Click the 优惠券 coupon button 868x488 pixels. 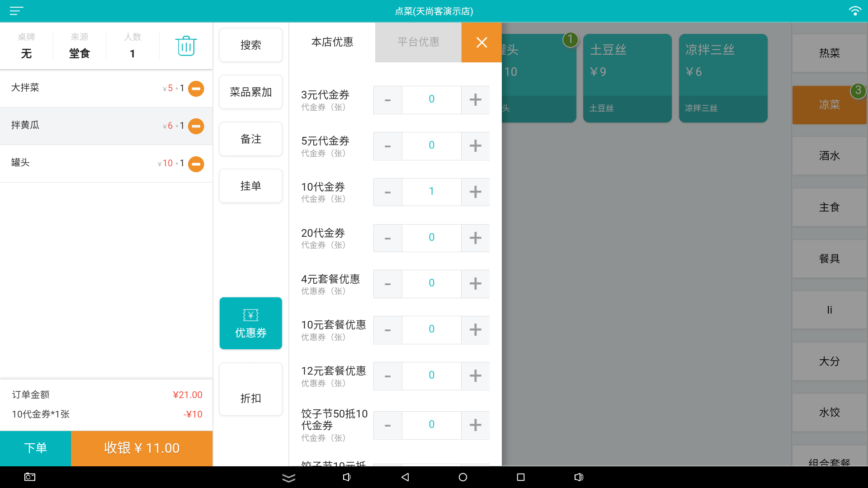point(251,324)
